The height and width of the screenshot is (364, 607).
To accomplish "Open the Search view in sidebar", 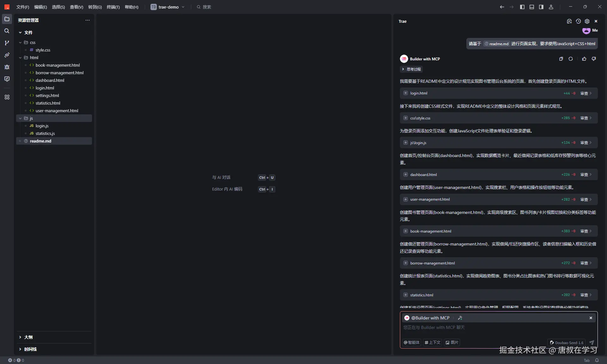I will 7,31.
